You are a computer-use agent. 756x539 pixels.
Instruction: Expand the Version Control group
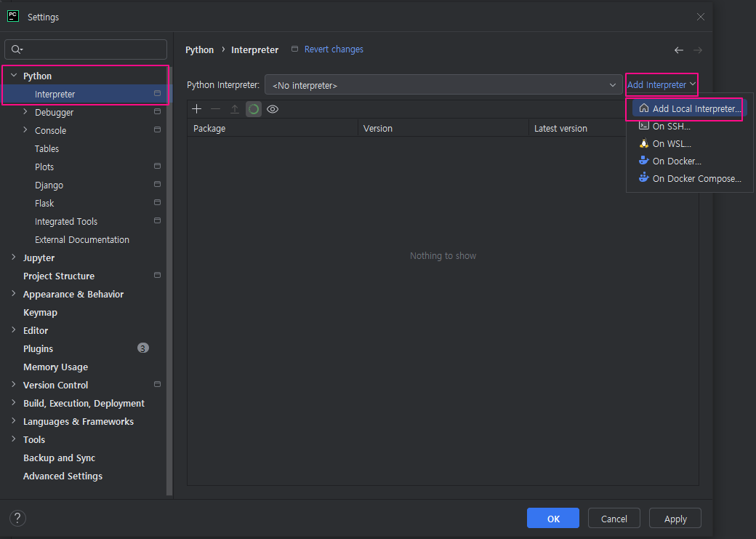pyautogui.click(x=14, y=385)
